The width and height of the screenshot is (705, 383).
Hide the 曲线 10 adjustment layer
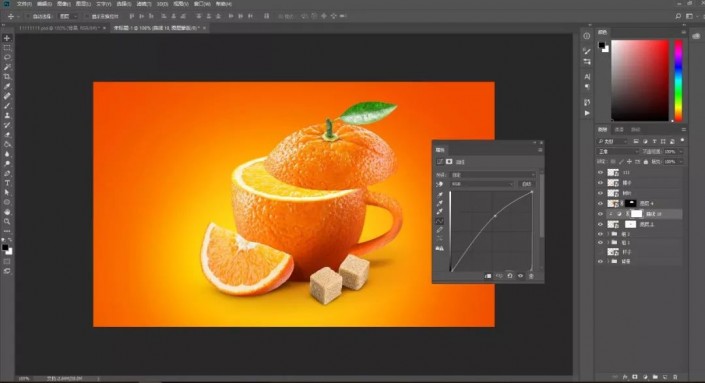coord(600,214)
